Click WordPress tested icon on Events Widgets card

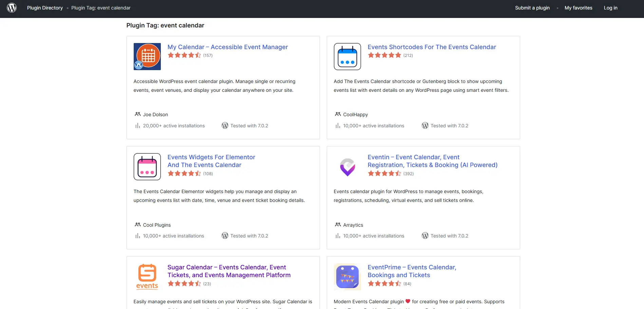[225, 235]
